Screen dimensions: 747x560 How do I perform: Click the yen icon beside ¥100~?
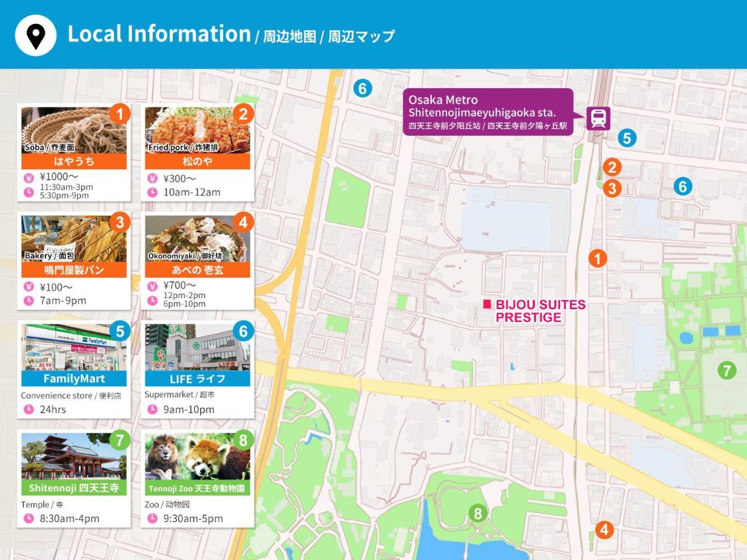pos(29,287)
